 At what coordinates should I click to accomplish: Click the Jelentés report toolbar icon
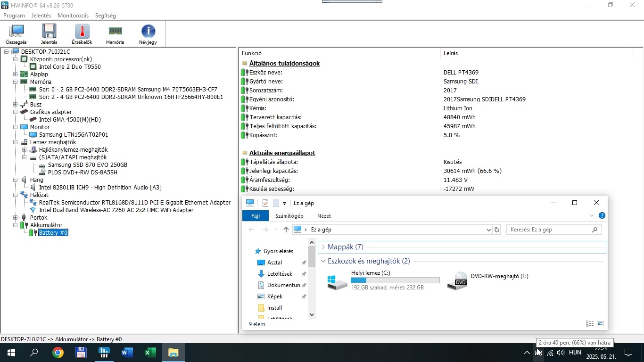(x=49, y=34)
